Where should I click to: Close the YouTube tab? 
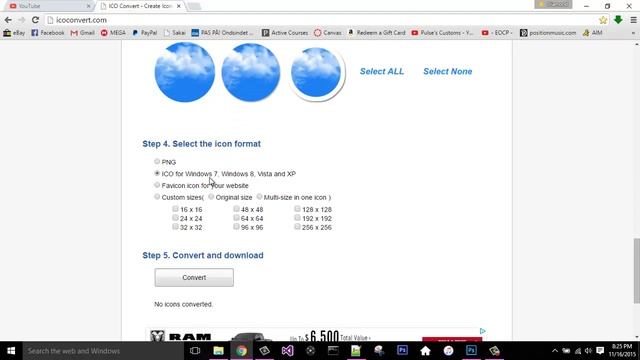point(89,6)
